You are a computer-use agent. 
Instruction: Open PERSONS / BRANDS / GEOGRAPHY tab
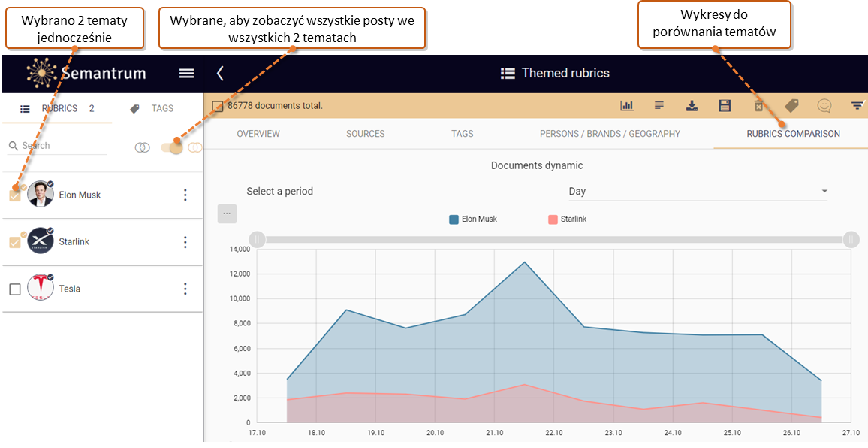[610, 134]
